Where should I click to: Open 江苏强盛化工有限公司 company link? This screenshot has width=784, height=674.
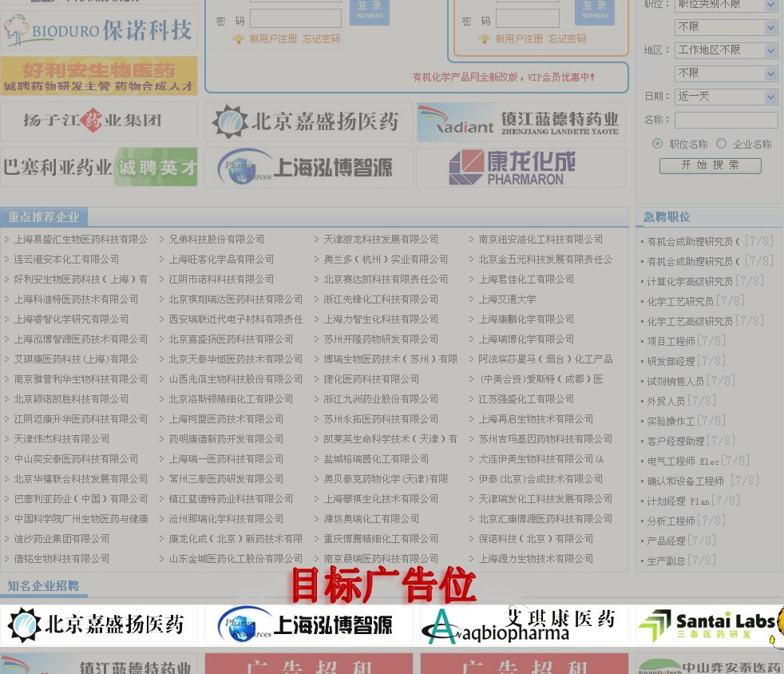(526, 399)
